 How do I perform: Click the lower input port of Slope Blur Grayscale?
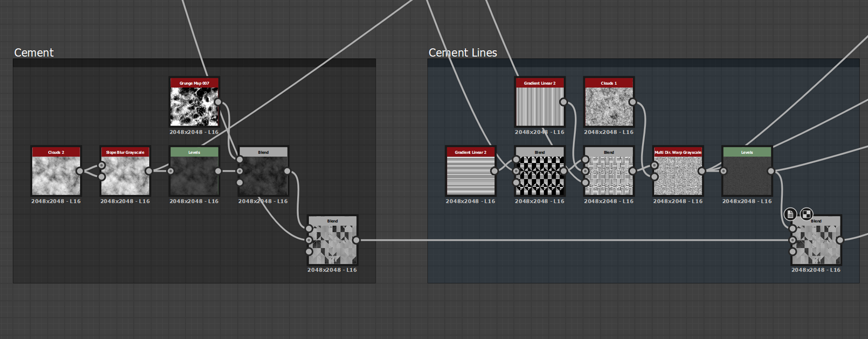(x=102, y=177)
